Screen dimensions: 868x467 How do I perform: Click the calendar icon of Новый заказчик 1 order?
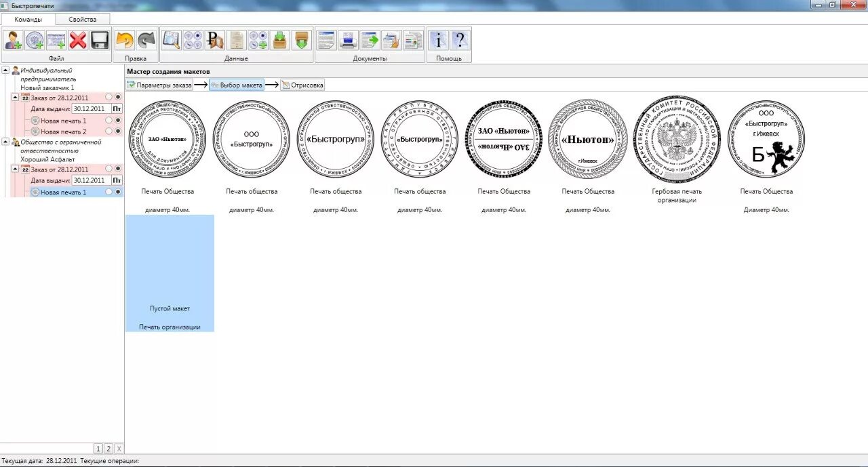[25, 98]
